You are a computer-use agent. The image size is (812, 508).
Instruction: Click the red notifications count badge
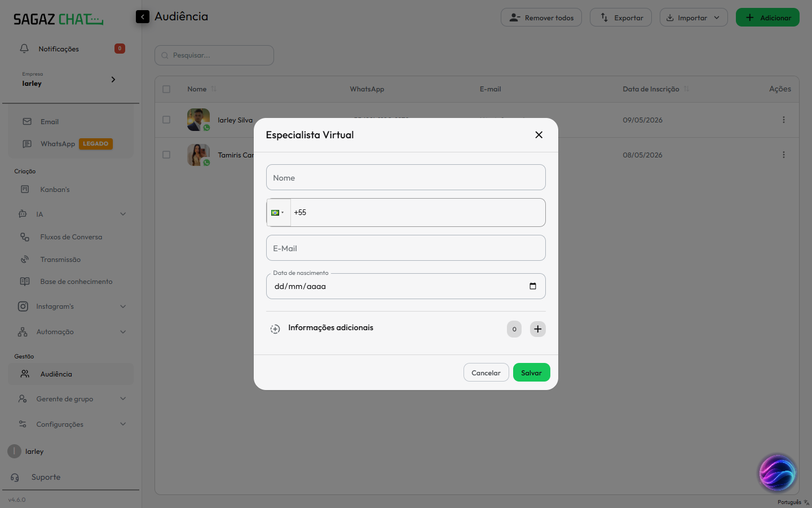[x=120, y=49]
